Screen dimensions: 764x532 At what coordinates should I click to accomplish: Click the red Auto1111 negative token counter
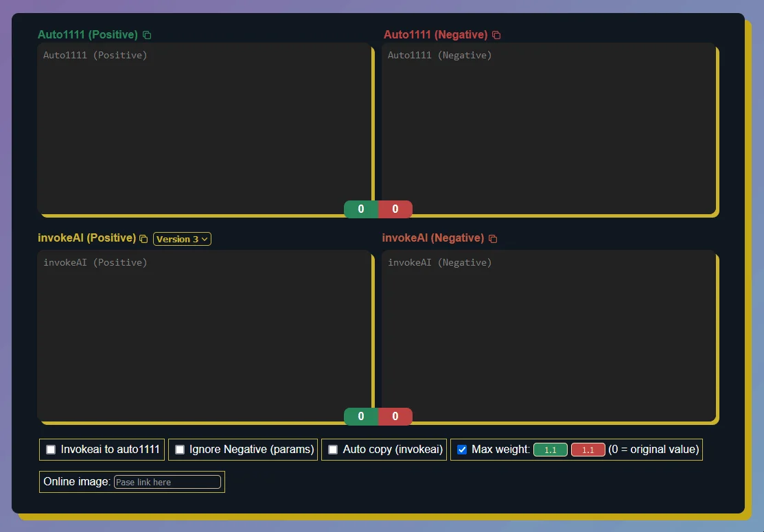point(395,209)
